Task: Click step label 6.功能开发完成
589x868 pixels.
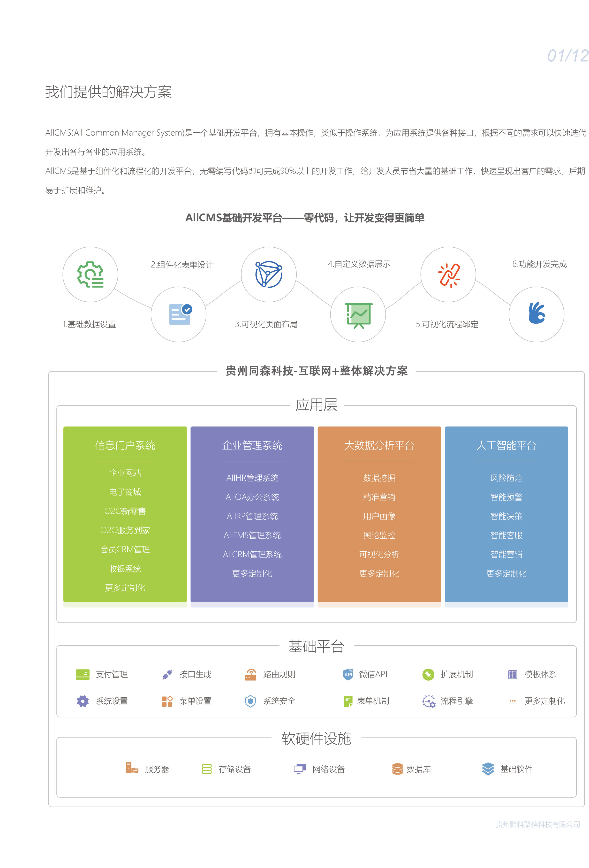Action: 539,264
